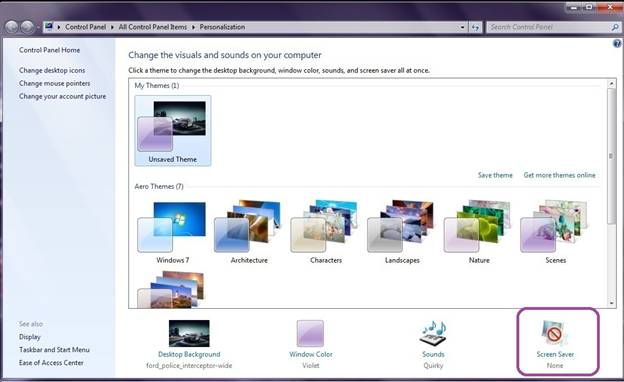Maximize the Personalization window
Image resolution: width=624 pixels, height=382 pixels.
click(x=589, y=7)
